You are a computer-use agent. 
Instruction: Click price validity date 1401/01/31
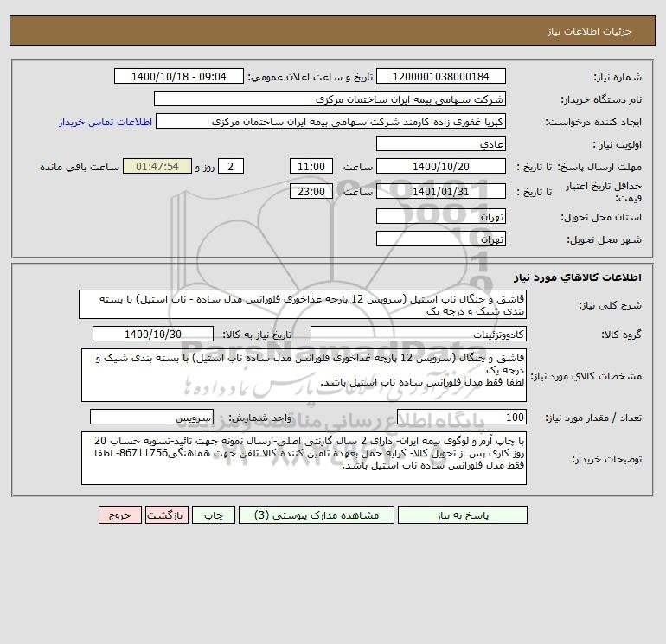[441, 191]
